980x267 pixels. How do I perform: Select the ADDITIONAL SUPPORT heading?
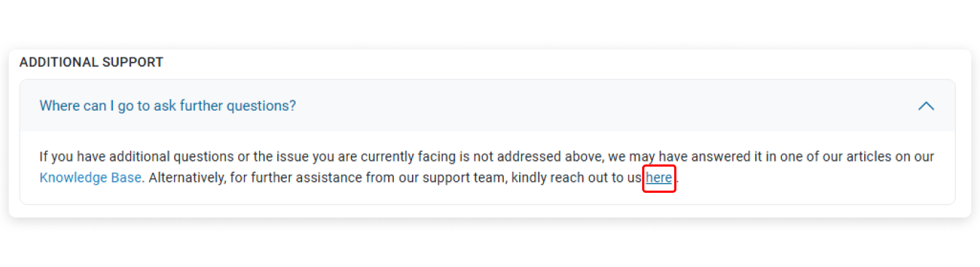92,63
